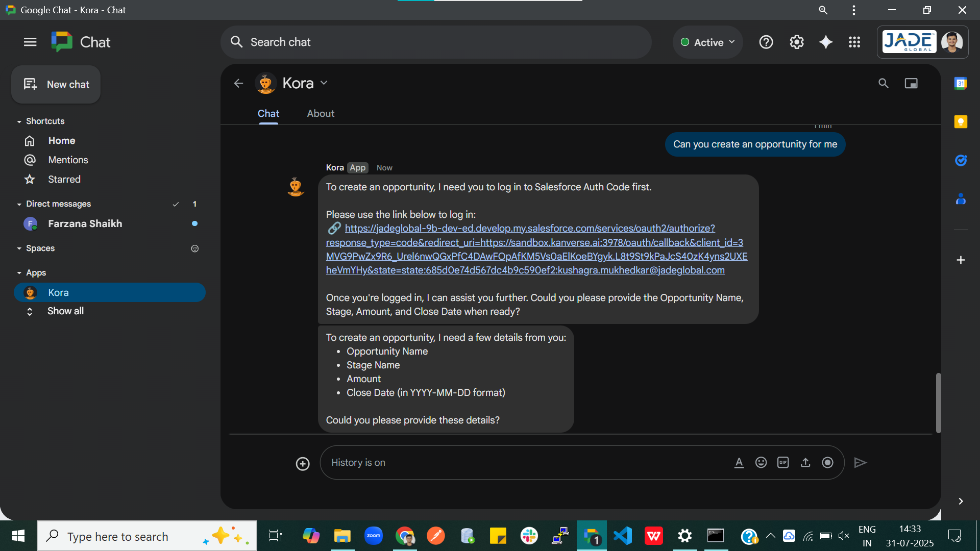Collapse the Shortcuts section
The image size is (980, 551).
(19, 121)
